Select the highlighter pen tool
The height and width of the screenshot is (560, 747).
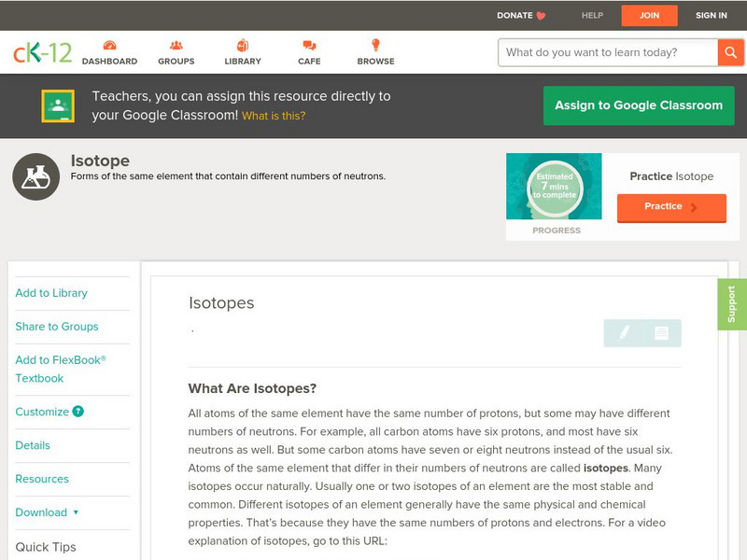(624, 333)
